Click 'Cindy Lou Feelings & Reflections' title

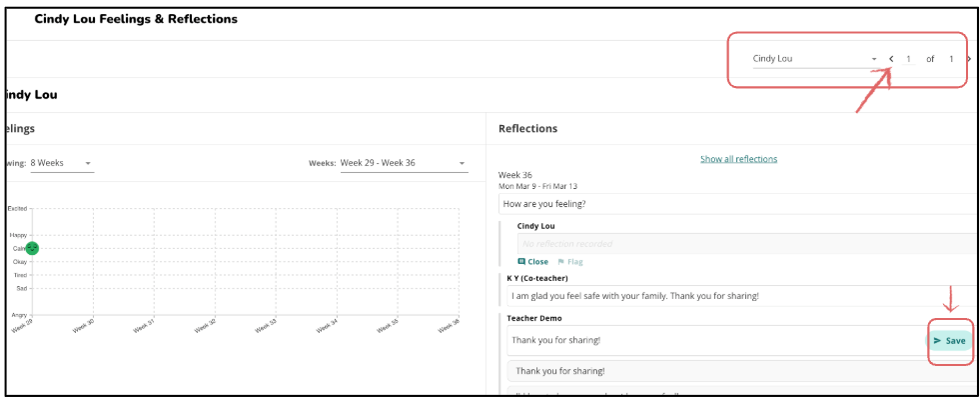pos(136,19)
